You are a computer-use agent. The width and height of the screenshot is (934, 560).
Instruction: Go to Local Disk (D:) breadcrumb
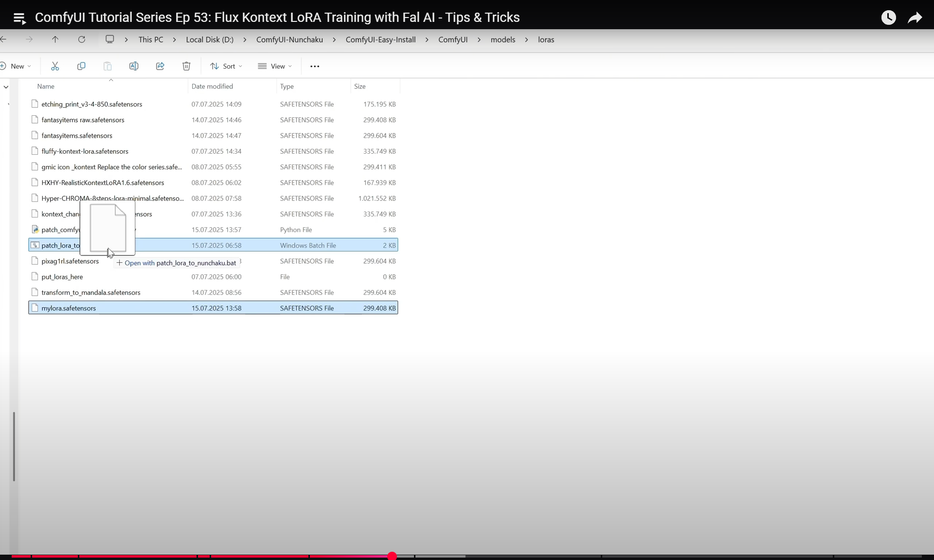pyautogui.click(x=210, y=40)
